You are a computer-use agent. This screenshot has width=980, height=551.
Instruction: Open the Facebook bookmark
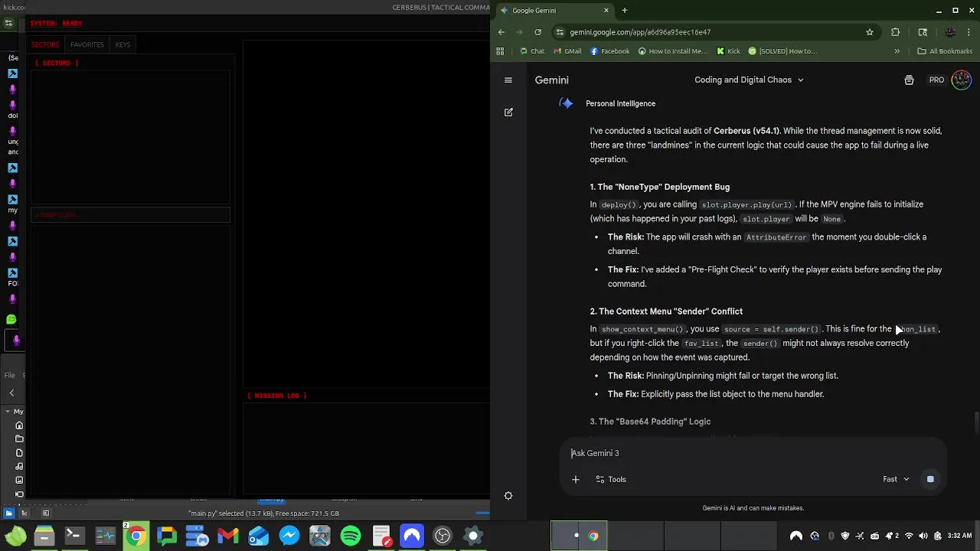609,51
